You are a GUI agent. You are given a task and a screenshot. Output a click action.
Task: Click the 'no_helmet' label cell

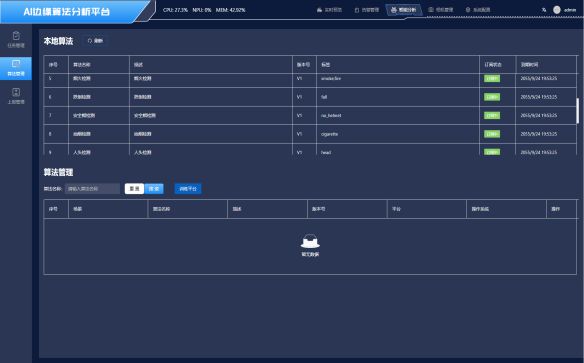(x=398, y=115)
